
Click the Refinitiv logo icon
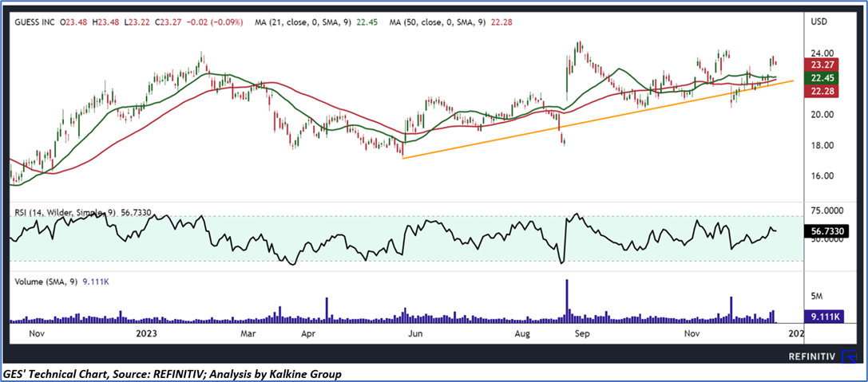click(848, 357)
